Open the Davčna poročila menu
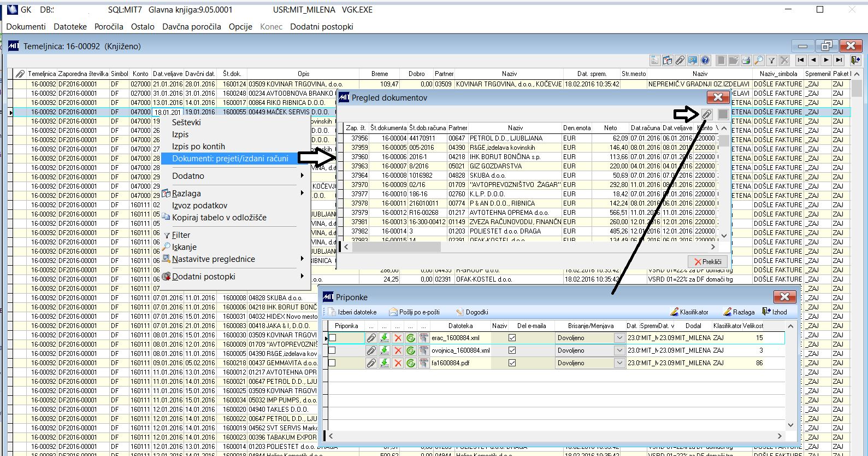868x456 pixels. point(191,26)
